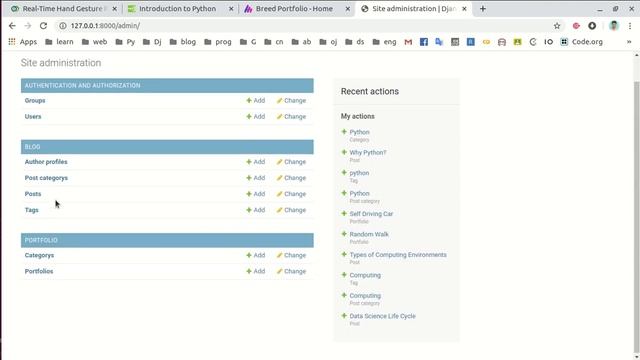The height and width of the screenshot is (360, 640).
Task: Open the eng bookmarks folder
Action: click(384, 42)
